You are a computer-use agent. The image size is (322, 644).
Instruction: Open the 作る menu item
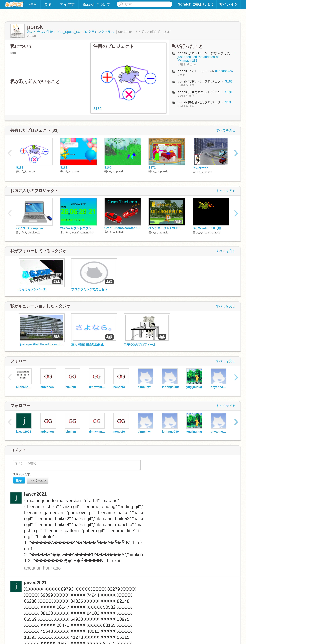[x=33, y=5]
